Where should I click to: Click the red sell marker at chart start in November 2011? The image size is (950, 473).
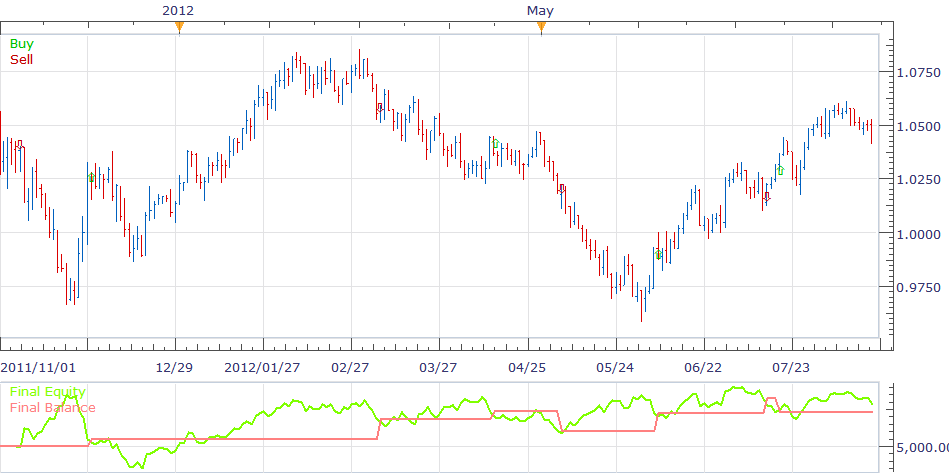[19, 144]
